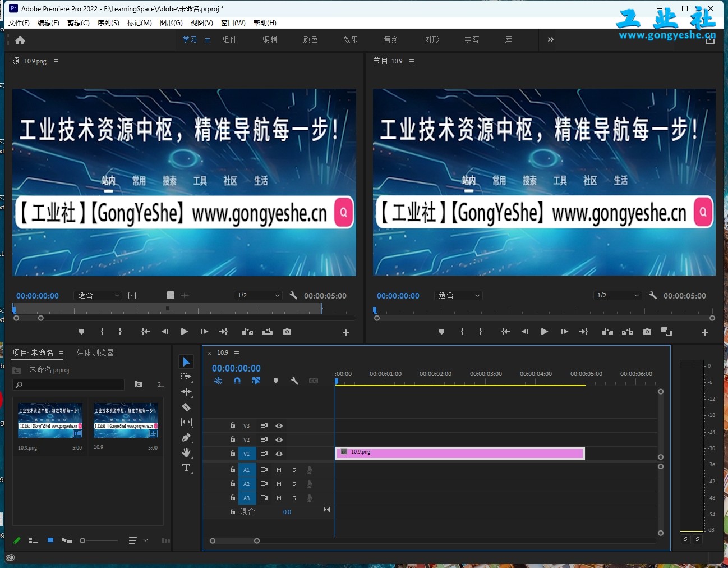Open Source monitor zoom level dropdown
The image size is (728, 568).
(98, 295)
